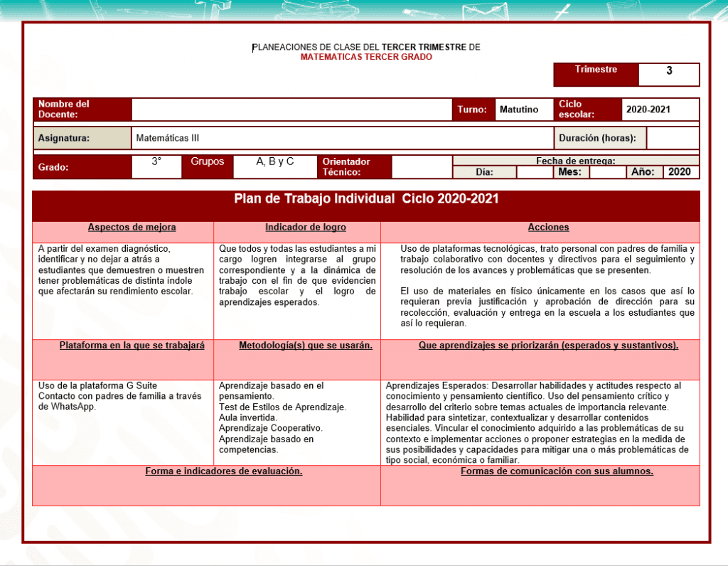This screenshot has height=566, width=728.
Task: Click the line Uso de la plataforma G Suite
Action: coord(97,386)
